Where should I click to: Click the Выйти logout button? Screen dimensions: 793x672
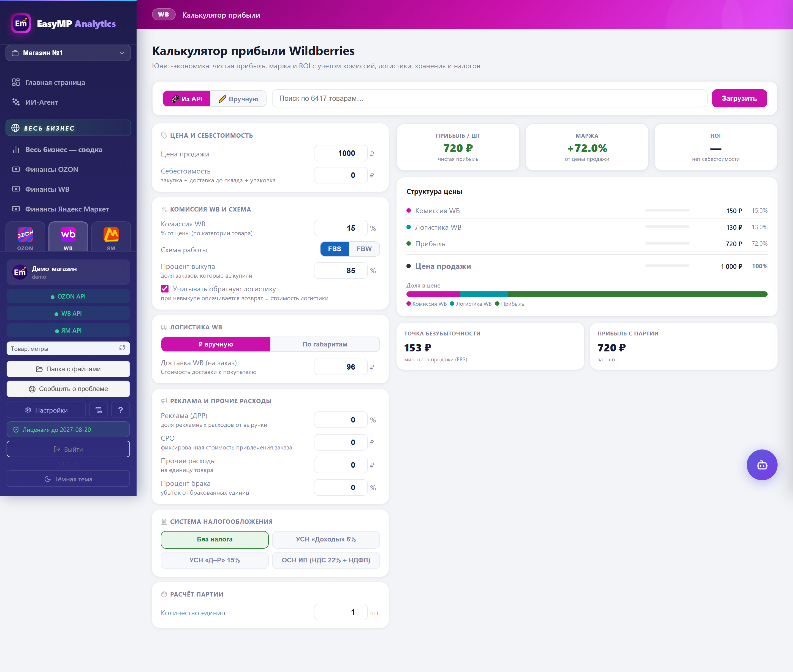(68, 449)
